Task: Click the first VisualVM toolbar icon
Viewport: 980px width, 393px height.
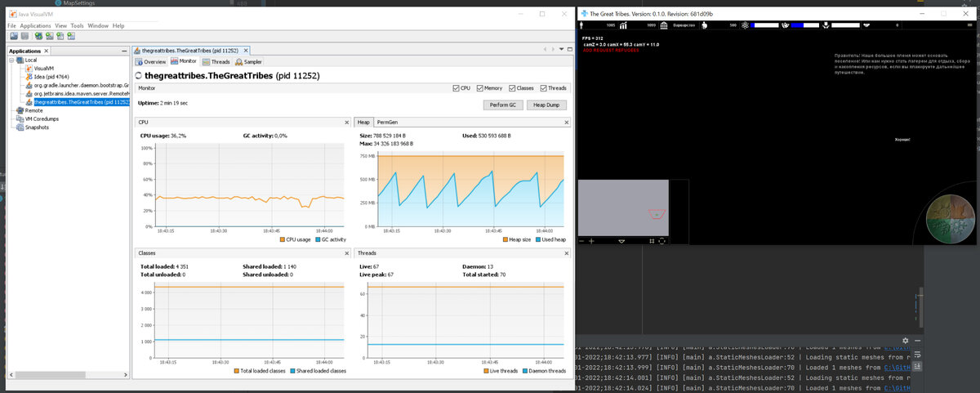Action: tap(14, 36)
